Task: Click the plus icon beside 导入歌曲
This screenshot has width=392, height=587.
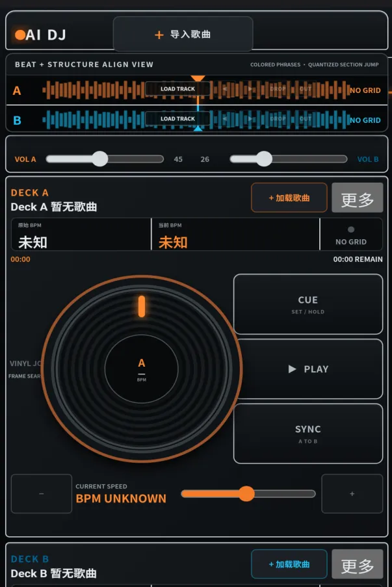Action: coord(159,35)
